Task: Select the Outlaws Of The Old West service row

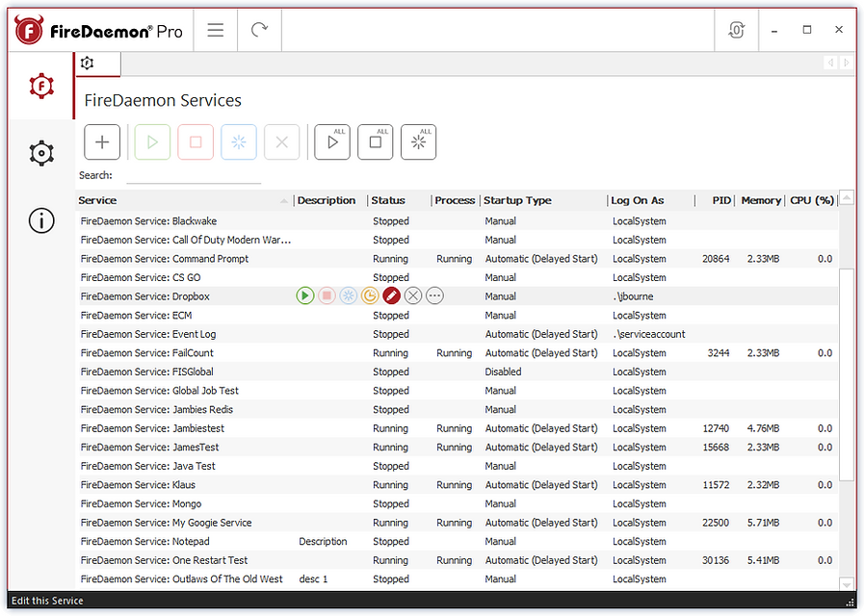Action: click(x=458, y=579)
